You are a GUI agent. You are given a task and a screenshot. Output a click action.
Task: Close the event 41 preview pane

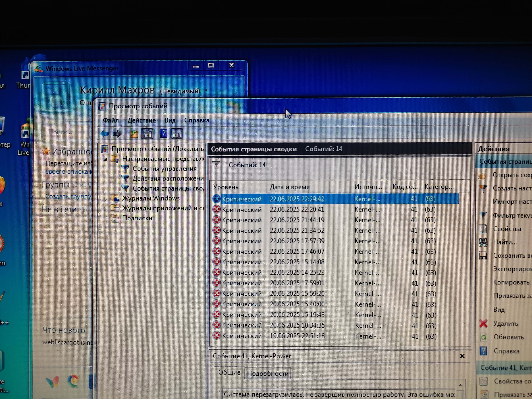coord(462,356)
